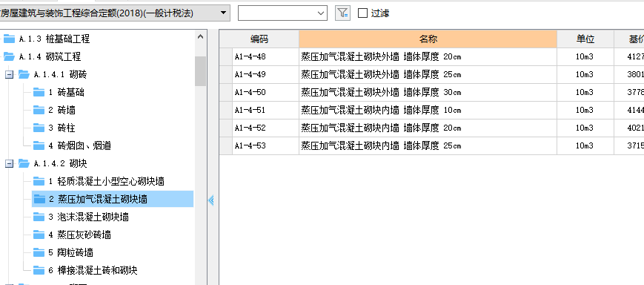The image size is (644, 285).
Task: Click name 蒸压加气混凝土砌块外墙 墙体厚度 20cm
Action: 428,56
